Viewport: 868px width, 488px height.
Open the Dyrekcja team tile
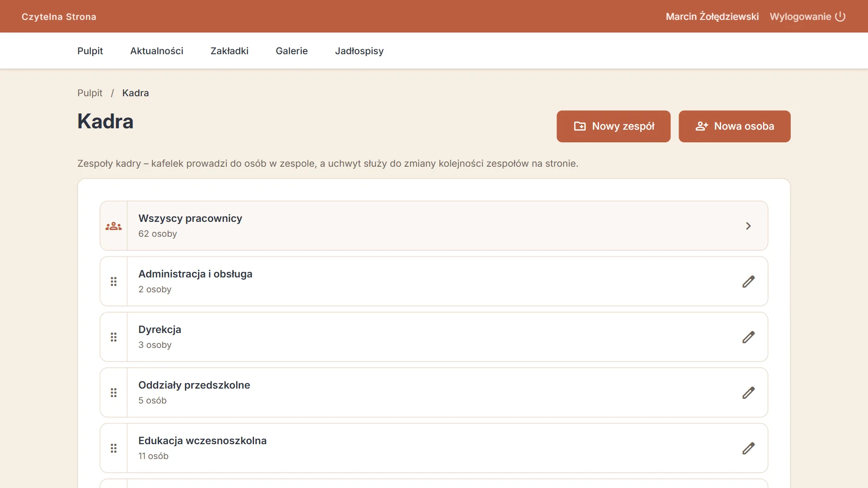[x=434, y=337]
